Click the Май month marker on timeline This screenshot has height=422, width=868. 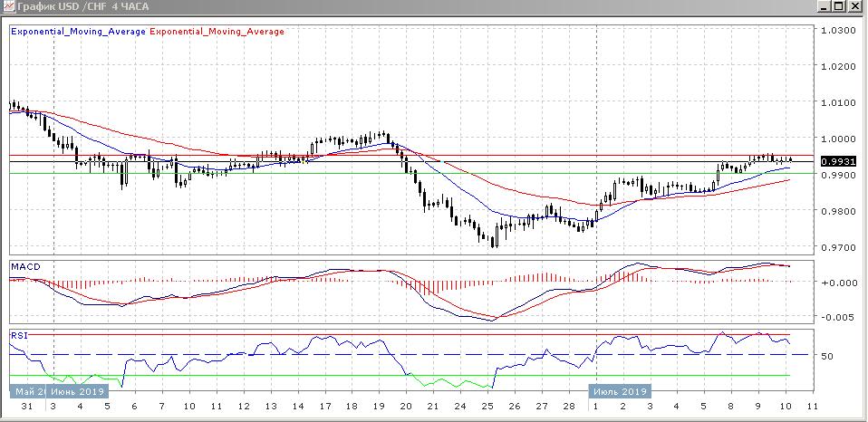(27, 391)
